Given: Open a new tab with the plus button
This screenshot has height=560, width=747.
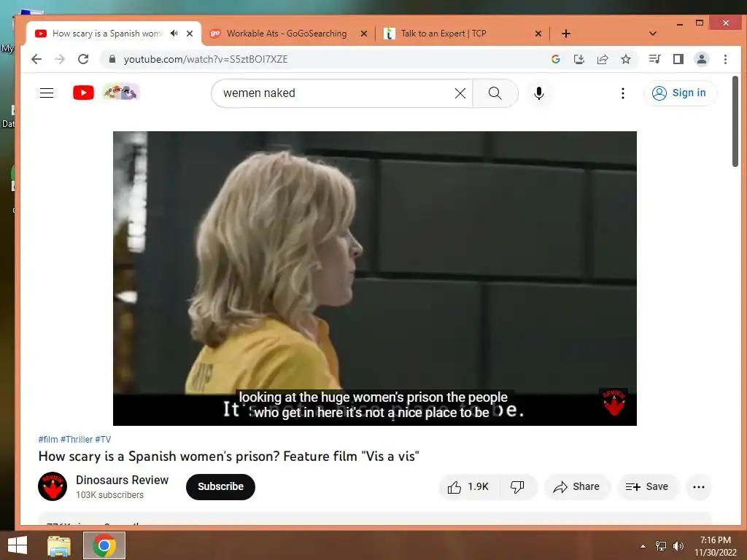Looking at the screenshot, I should click(566, 34).
